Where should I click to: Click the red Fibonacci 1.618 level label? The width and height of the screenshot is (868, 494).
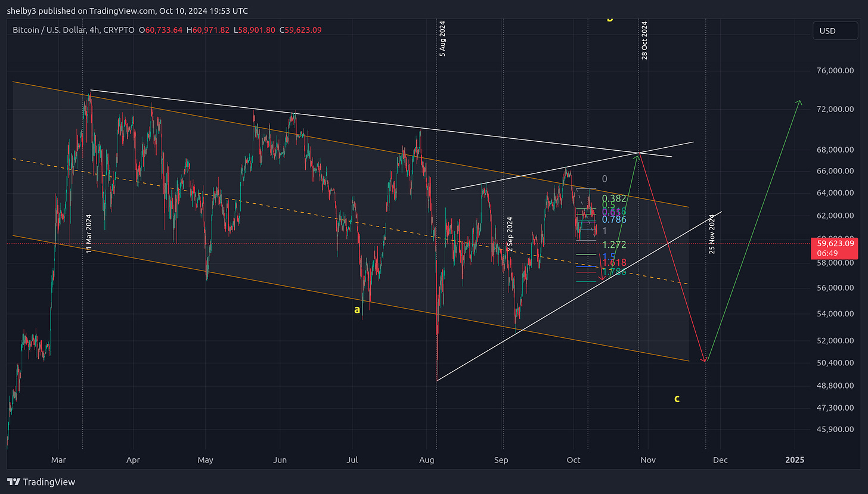(613, 262)
